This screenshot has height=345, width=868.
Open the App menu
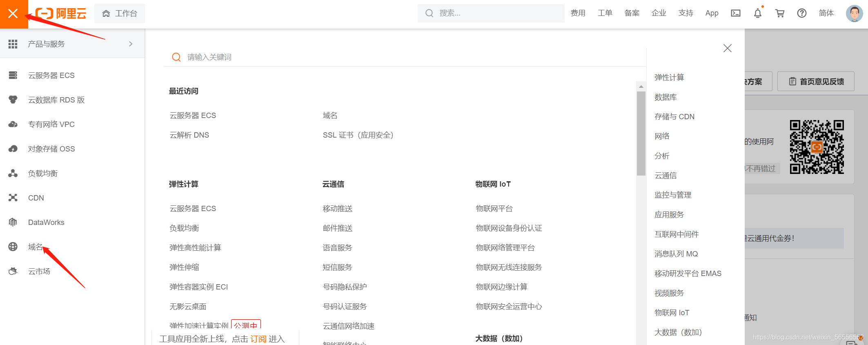pyautogui.click(x=712, y=13)
